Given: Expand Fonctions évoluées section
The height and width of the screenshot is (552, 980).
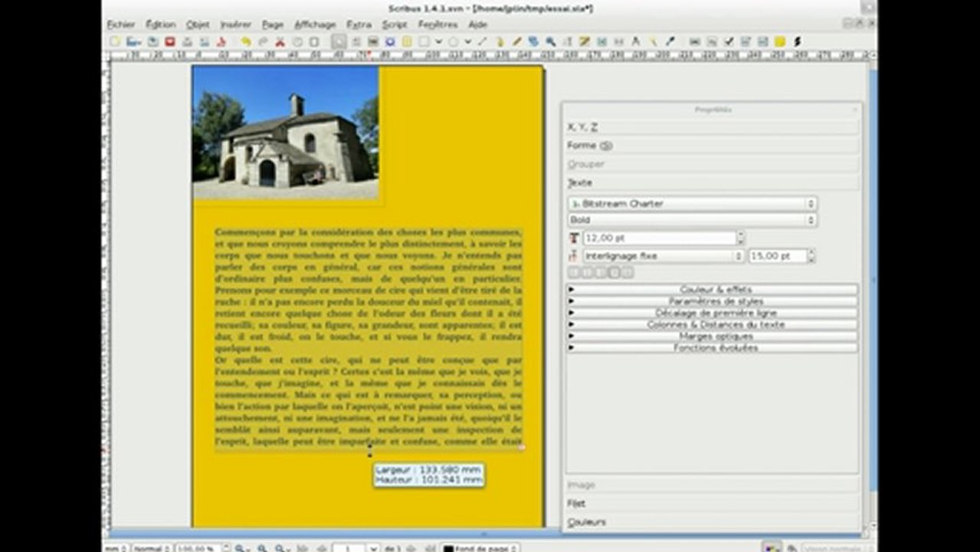Looking at the screenshot, I should (x=712, y=347).
